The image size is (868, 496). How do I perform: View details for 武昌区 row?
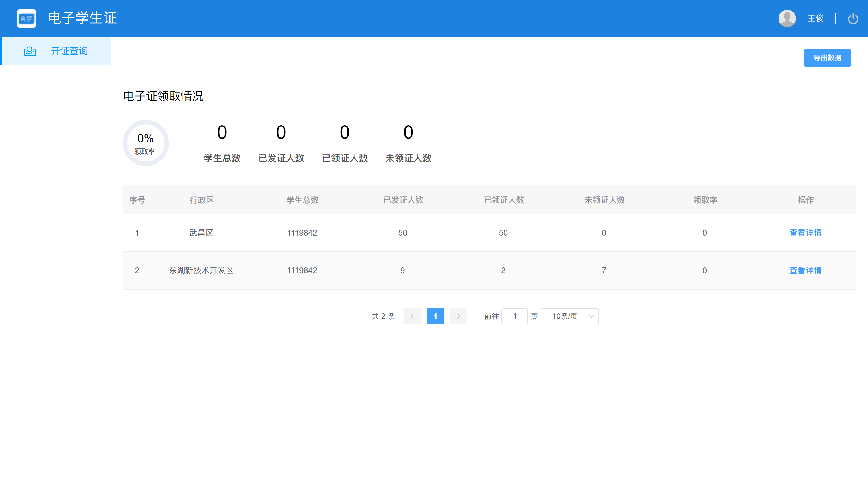[x=805, y=233]
